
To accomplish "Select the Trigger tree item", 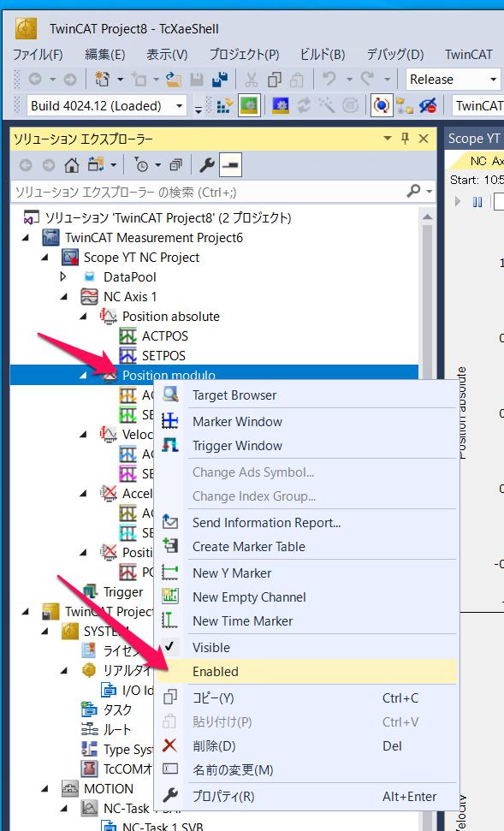I will [x=123, y=592].
